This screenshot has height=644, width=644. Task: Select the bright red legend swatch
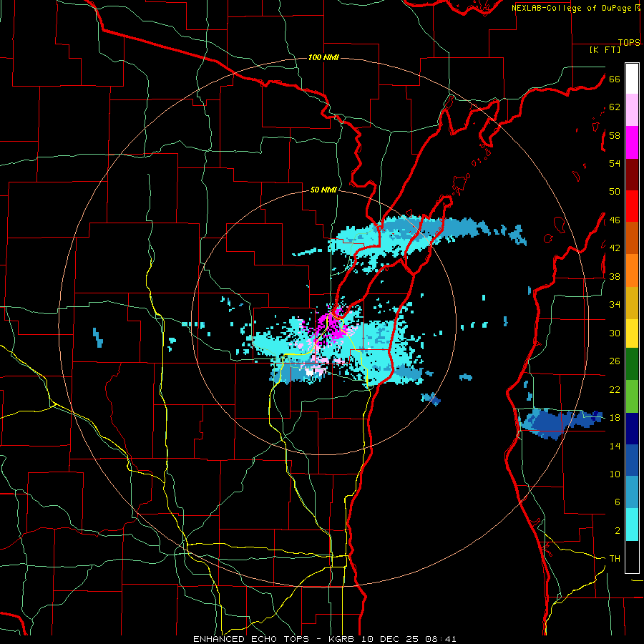click(632, 206)
